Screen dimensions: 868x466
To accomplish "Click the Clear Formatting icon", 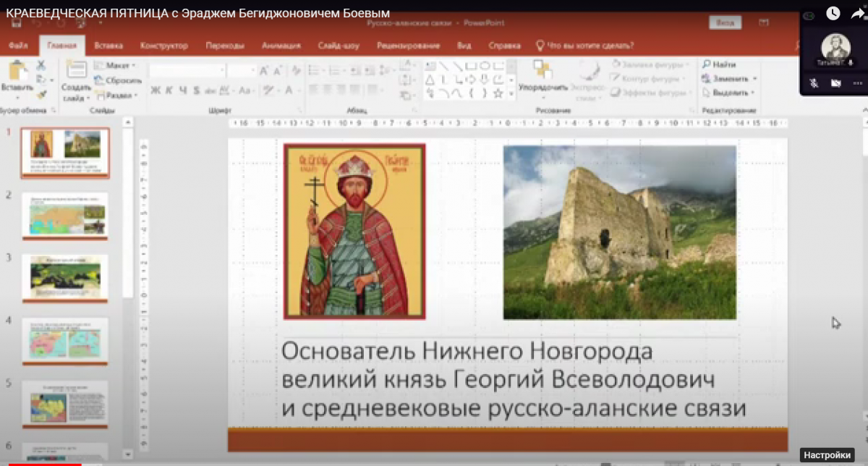I will pos(296,70).
